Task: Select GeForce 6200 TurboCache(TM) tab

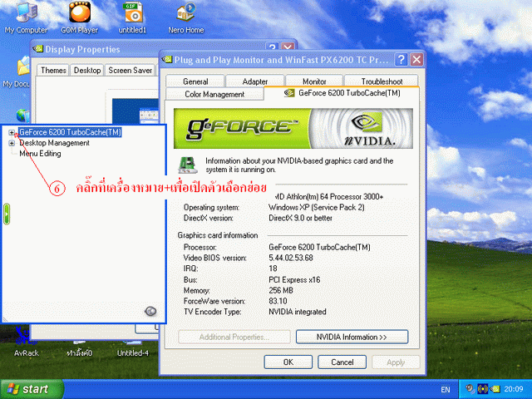Action: point(342,93)
